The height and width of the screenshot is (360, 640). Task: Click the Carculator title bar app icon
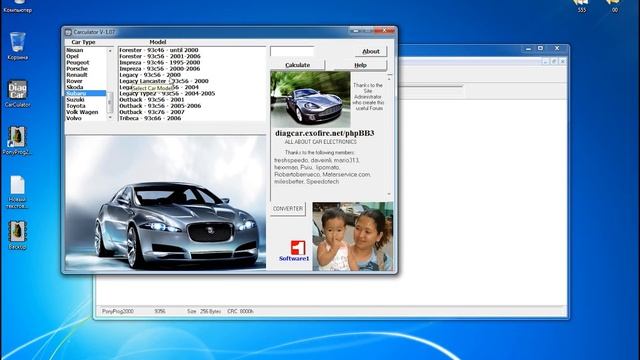point(68,32)
